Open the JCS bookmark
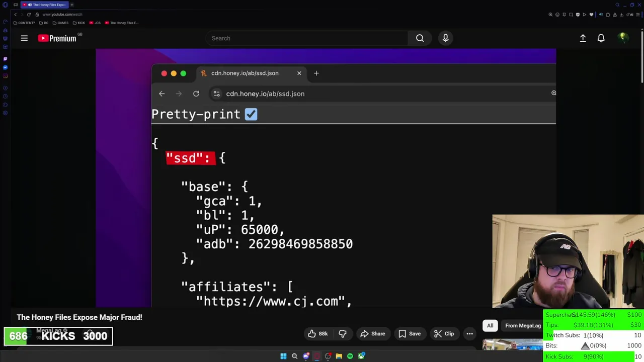 tap(95, 23)
